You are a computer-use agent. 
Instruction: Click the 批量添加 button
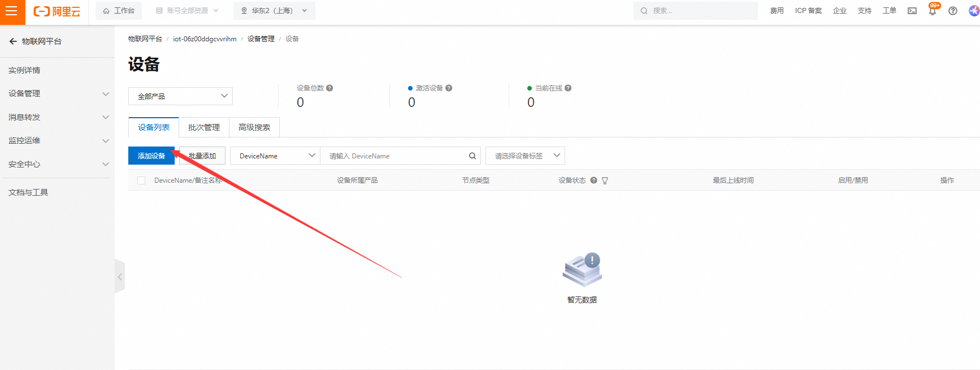pyautogui.click(x=202, y=156)
